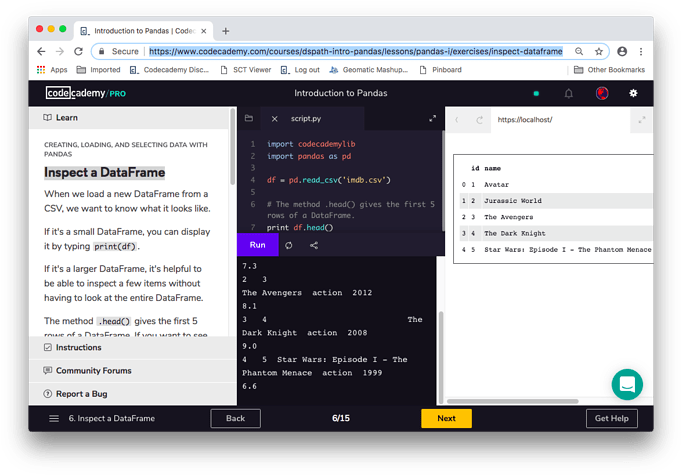Click the 'name' column header in preview
The height and width of the screenshot is (475, 681).
click(x=493, y=168)
